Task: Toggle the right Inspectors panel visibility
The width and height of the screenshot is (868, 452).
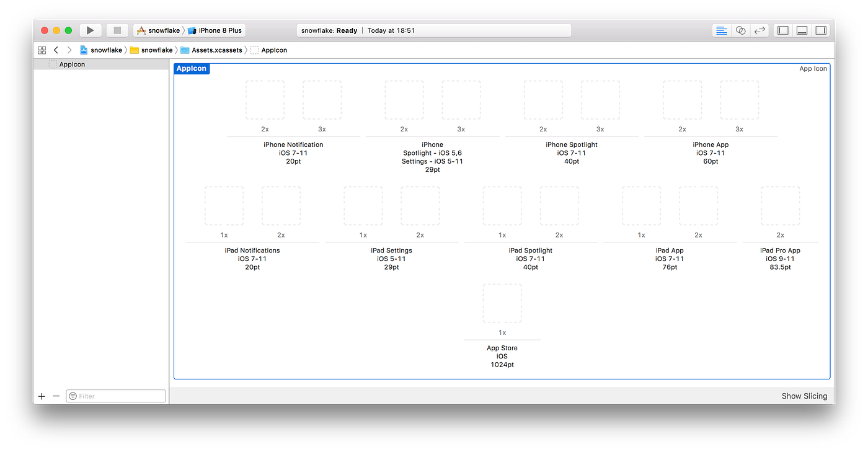Action: (x=821, y=30)
